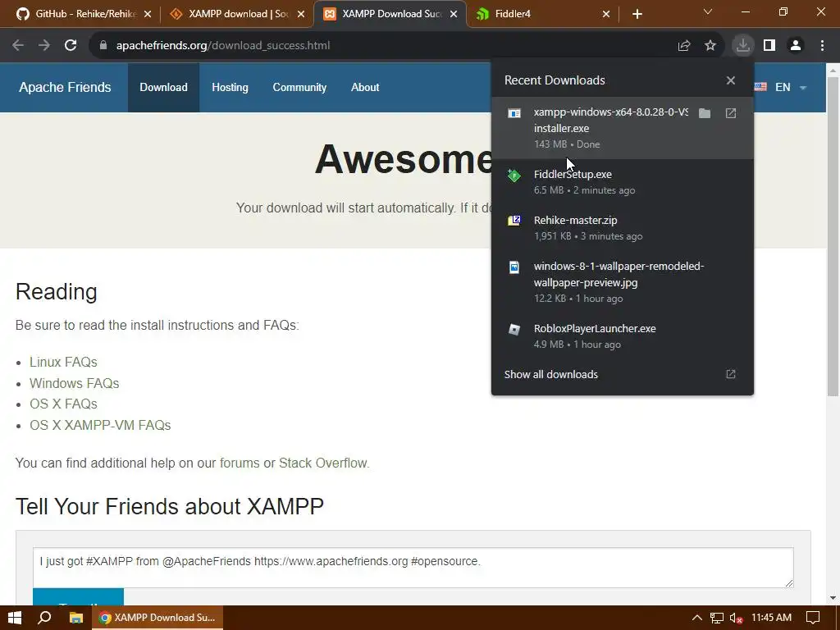The width and height of the screenshot is (840, 630).
Task: Open Download menu on Apache Friends
Action: [163, 87]
